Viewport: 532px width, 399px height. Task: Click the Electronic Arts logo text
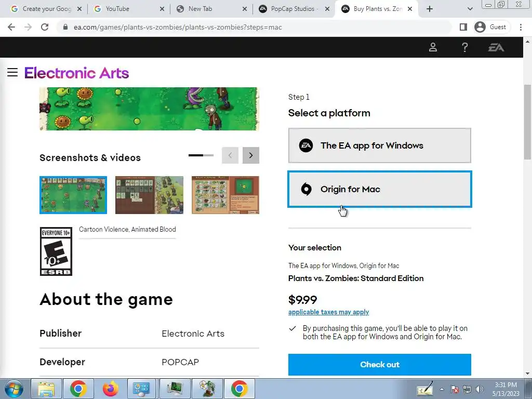(x=77, y=73)
